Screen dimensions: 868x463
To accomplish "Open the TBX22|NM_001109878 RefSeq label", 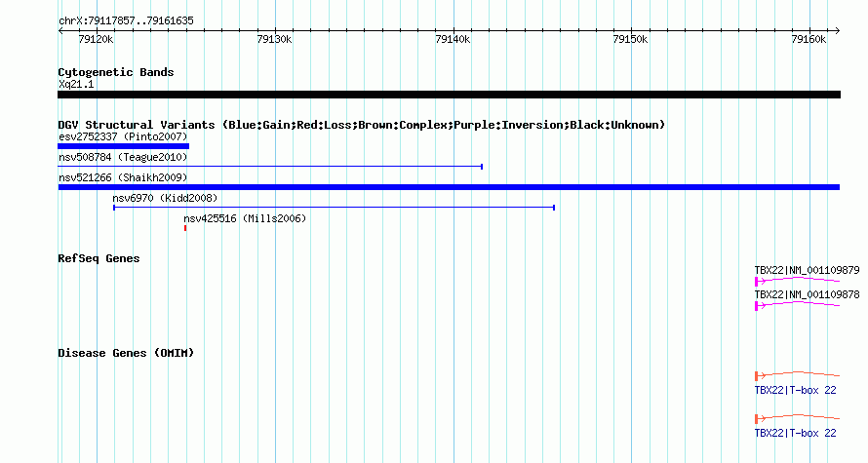I will (807, 294).
